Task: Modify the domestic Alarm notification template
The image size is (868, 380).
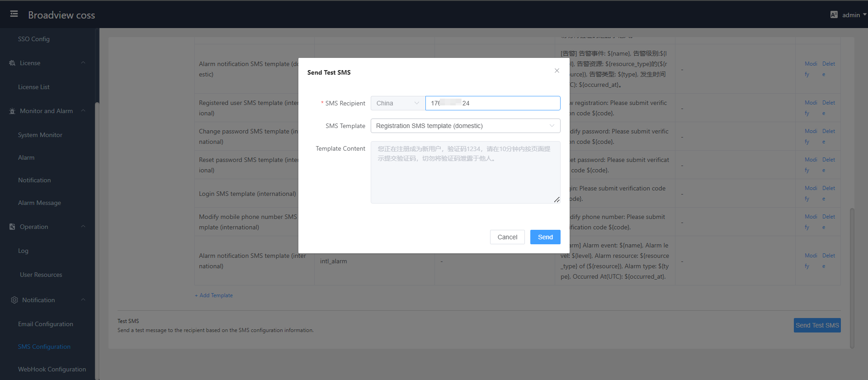Action: coord(811,69)
